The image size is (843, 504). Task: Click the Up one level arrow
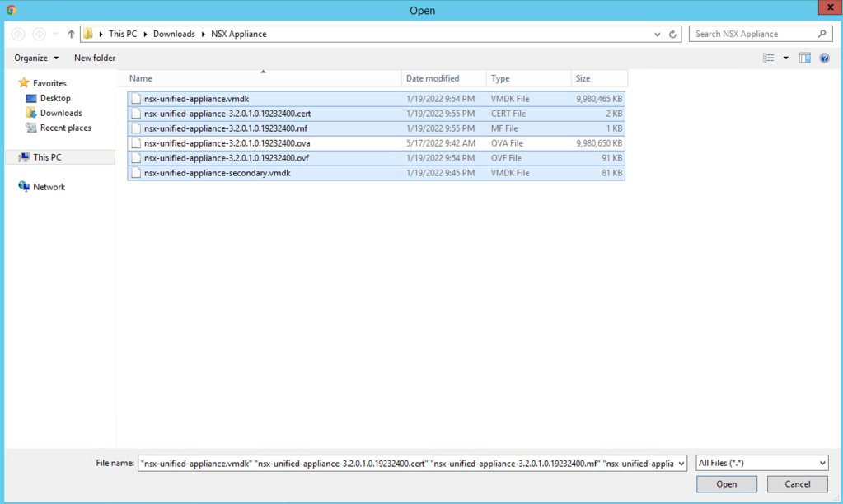pyautogui.click(x=71, y=35)
